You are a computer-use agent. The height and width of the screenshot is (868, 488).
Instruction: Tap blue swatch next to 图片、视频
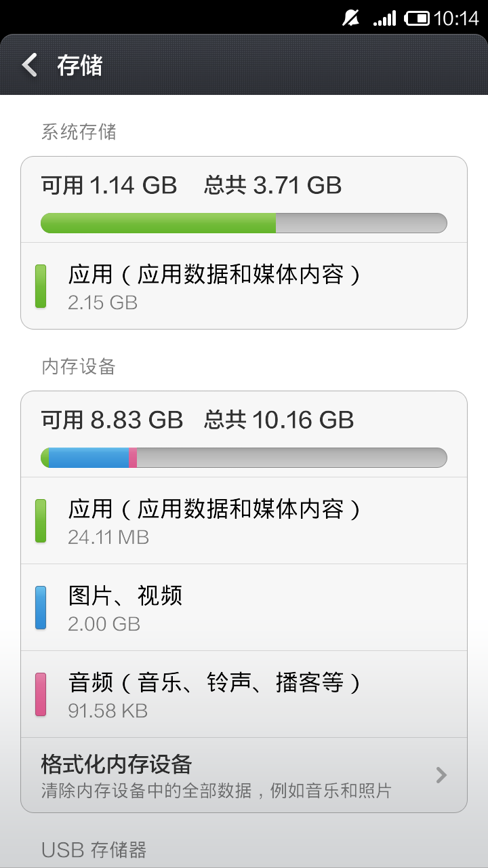tap(41, 608)
